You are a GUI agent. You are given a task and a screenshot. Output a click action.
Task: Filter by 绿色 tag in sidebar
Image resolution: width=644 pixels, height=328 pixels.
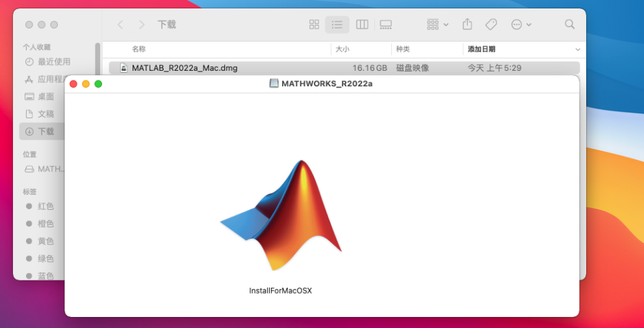click(40, 259)
